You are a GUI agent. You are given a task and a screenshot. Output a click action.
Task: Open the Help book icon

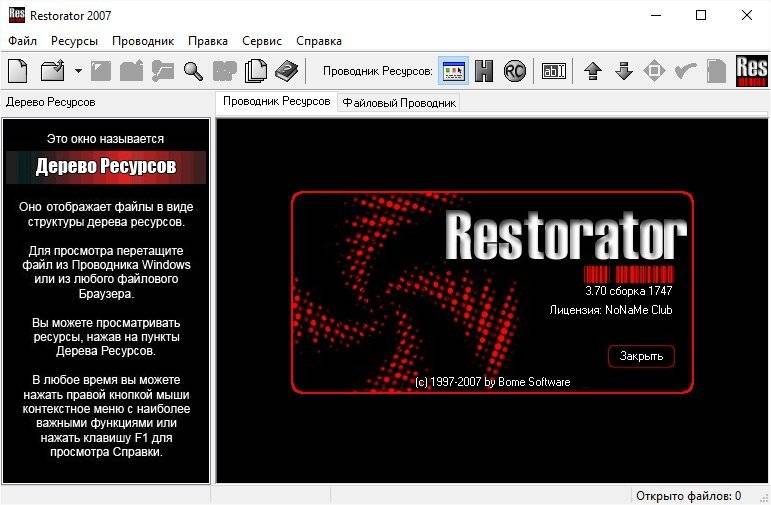click(x=287, y=71)
